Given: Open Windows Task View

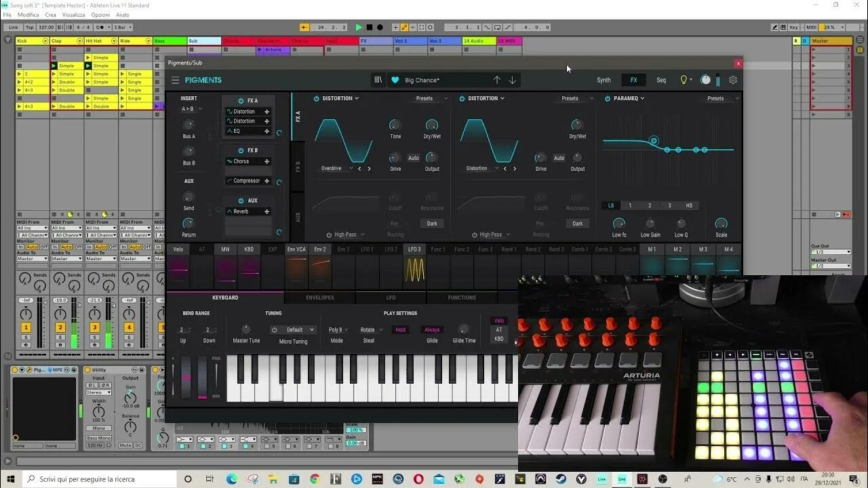Looking at the screenshot, I should [210, 479].
